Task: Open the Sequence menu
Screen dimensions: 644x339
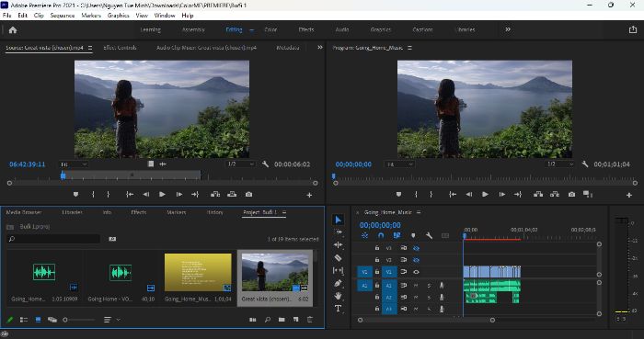Action: click(63, 16)
